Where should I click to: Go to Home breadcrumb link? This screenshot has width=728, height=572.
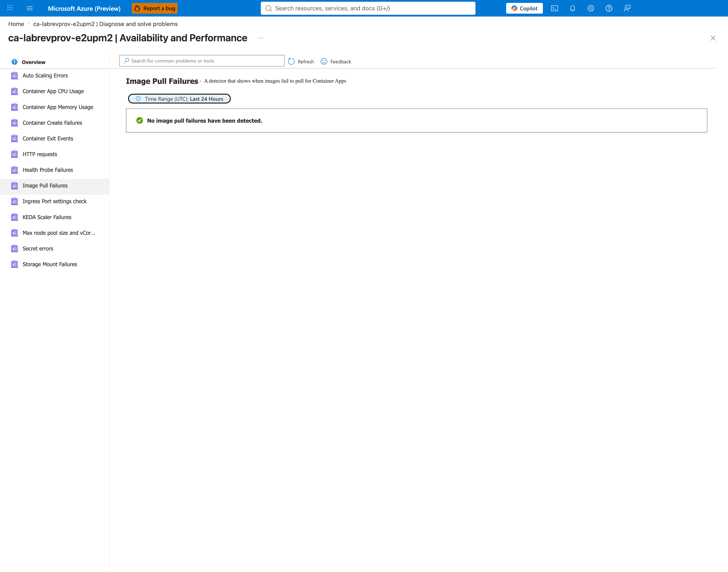16,24
